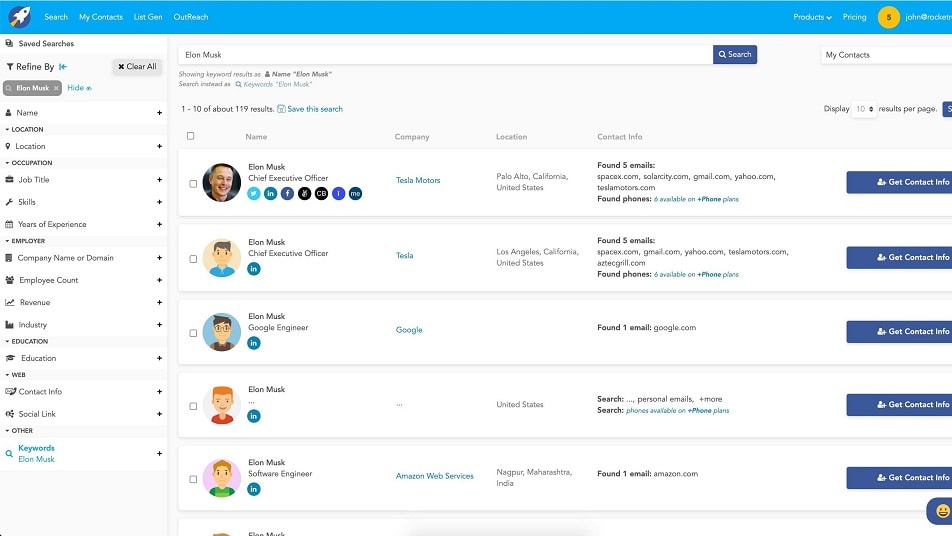
Task: Open LinkedIn icon for Software Engineer Elon Musk
Action: pos(254,489)
